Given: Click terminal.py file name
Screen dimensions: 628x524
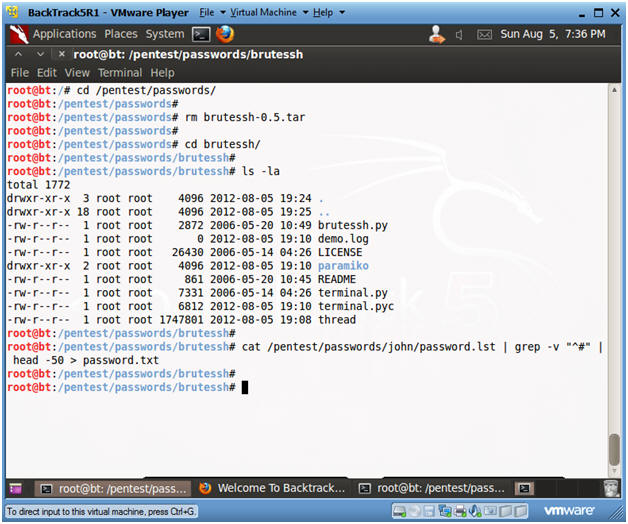Looking at the screenshot, I should [x=352, y=293].
